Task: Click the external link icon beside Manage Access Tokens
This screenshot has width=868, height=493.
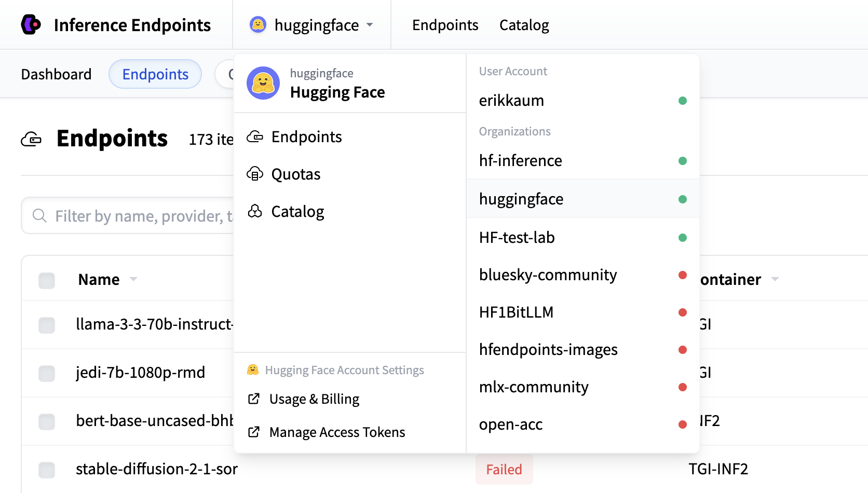Action: click(x=254, y=432)
